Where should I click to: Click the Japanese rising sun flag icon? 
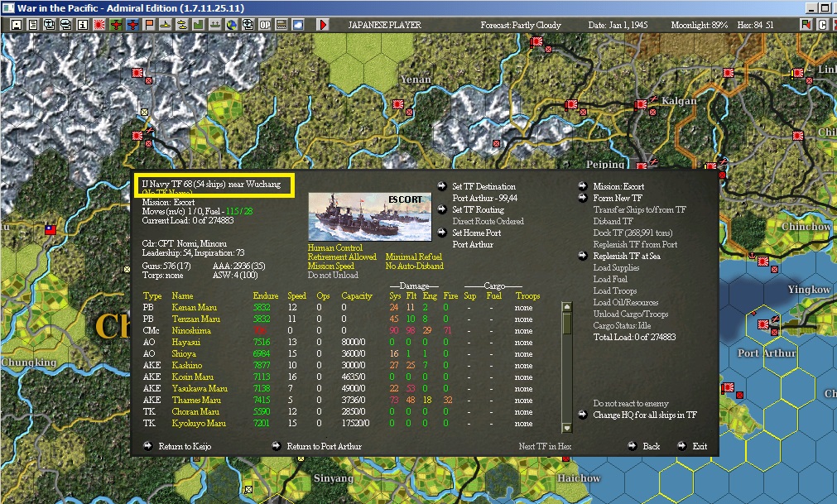click(99, 25)
